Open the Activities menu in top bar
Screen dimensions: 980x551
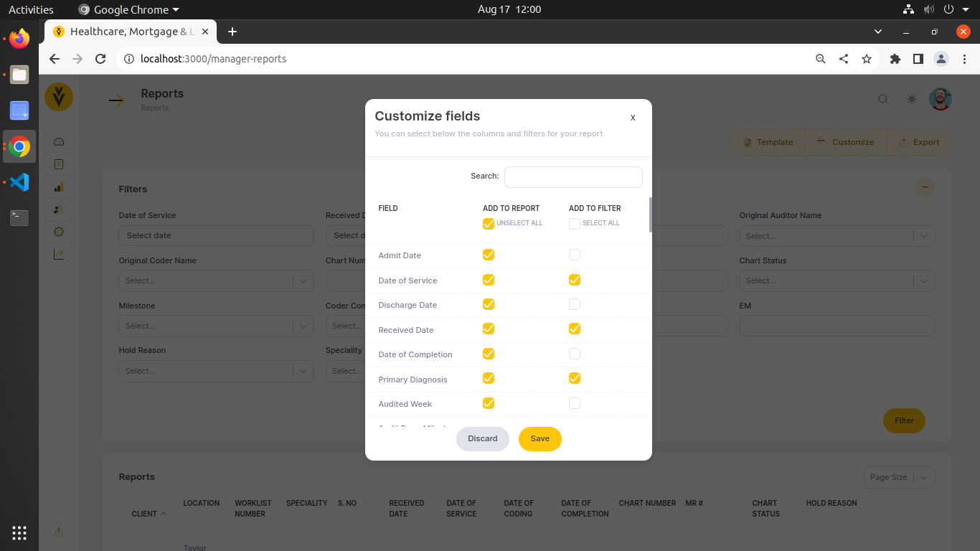click(31, 9)
